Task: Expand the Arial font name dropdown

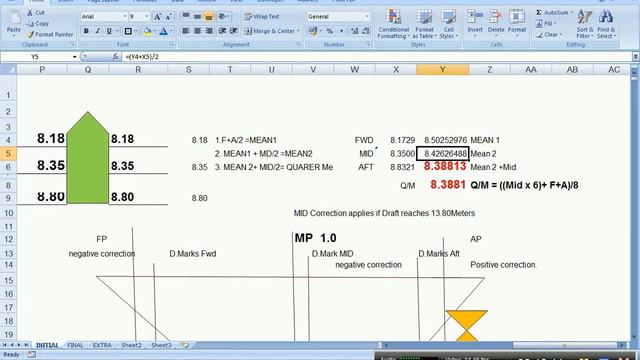Action: point(125,17)
